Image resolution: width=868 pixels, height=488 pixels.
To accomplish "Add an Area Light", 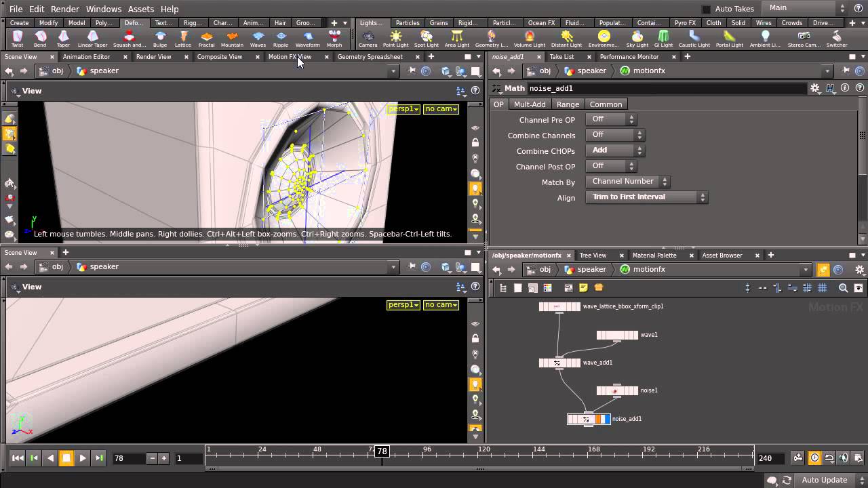I will [457, 39].
